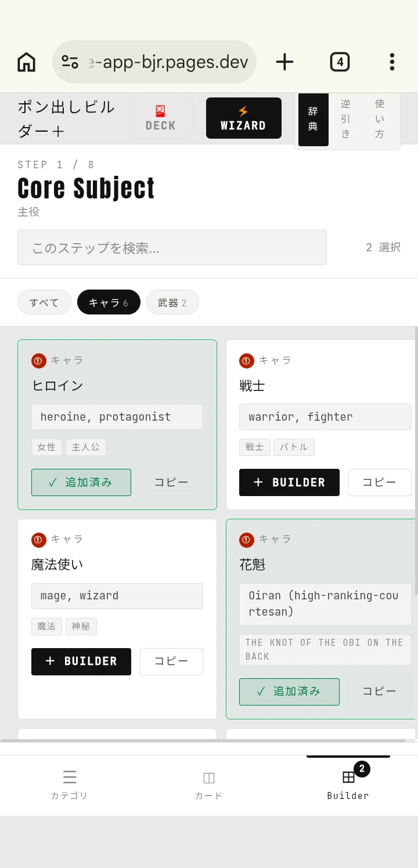
Task: Open the Builder tab with badge 2
Action: (348, 785)
